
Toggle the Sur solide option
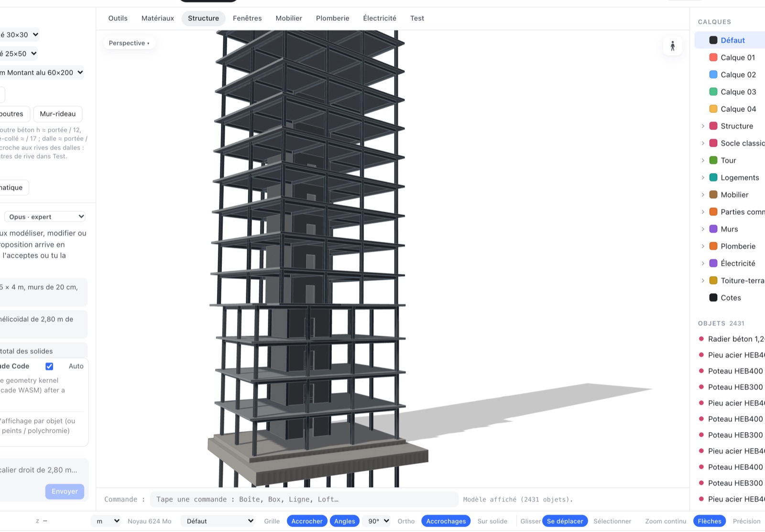(x=492, y=521)
